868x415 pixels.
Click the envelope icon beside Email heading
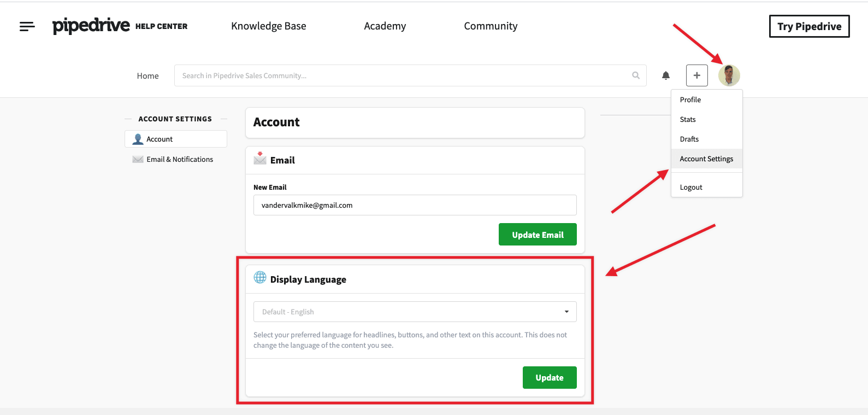[260, 159]
